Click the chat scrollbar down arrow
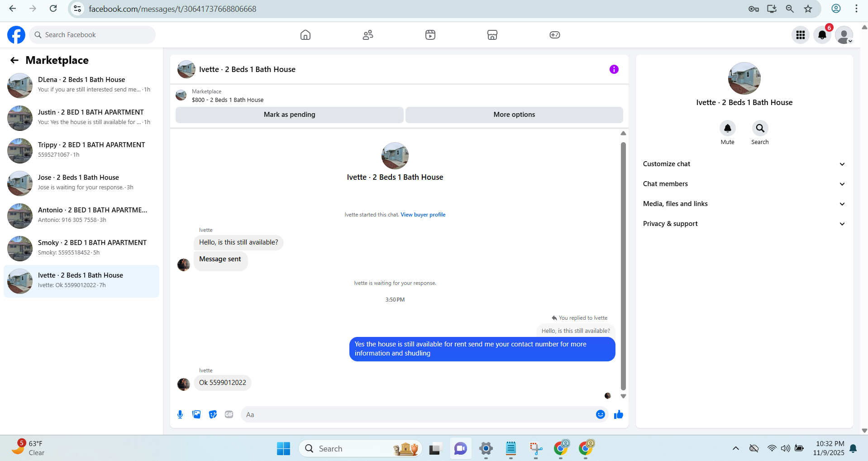 (x=623, y=396)
